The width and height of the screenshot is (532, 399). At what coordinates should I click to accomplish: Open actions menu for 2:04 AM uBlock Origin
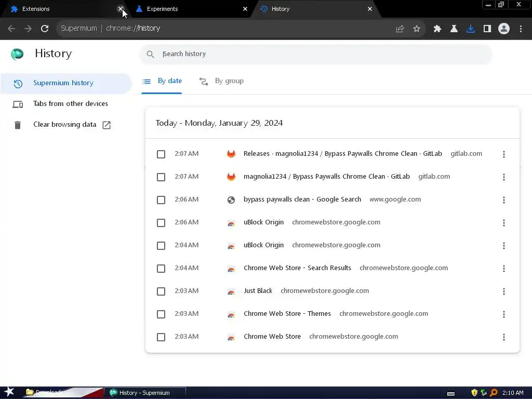(x=504, y=246)
